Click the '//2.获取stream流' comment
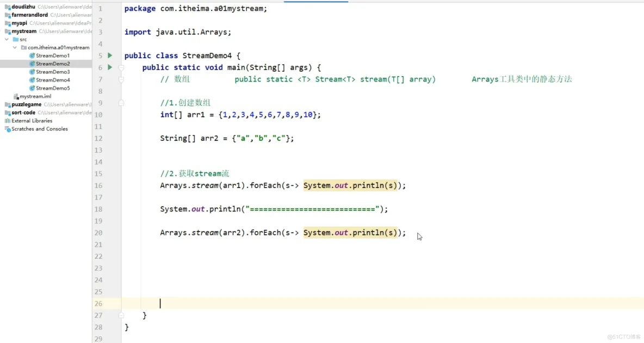This screenshot has width=644, height=343. pyautogui.click(x=195, y=173)
